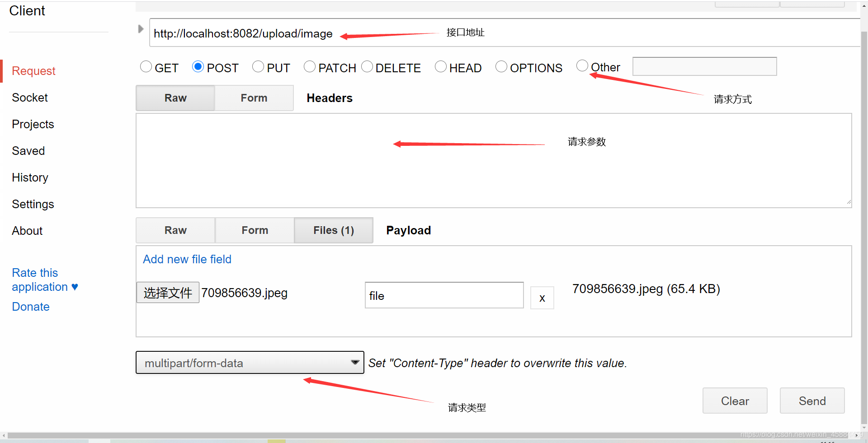Screen dimensions: 868x443
Task: Navigate to Saved requests
Action: pos(28,150)
